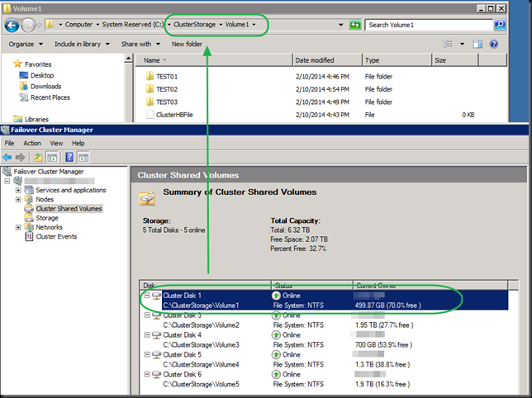Collapse Cluster Disk 6 row
Image resolution: width=532 pixels, height=398 pixels.
(x=147, y=374)
